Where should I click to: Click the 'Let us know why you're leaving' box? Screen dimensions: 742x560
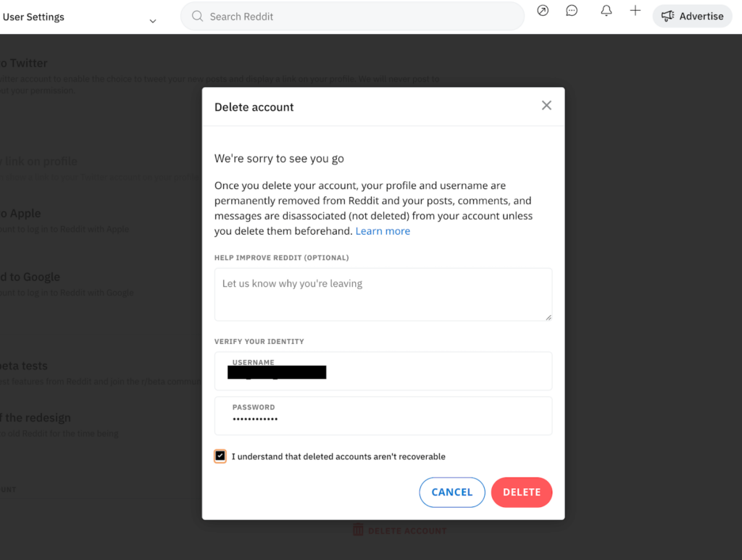tap(383, 293)
